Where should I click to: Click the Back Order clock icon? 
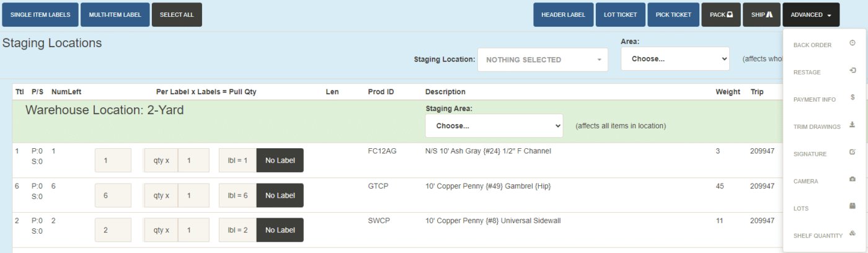[852, 43]
